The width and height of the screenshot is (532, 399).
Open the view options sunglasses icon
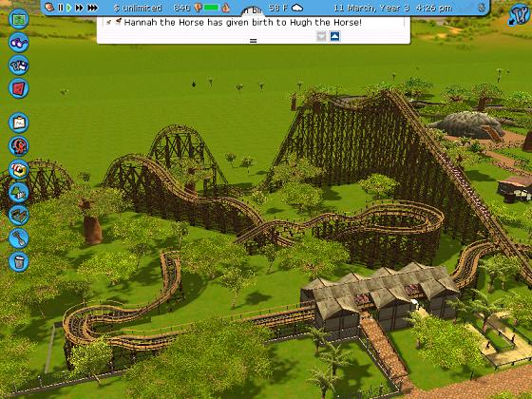(x=19, y=42)
